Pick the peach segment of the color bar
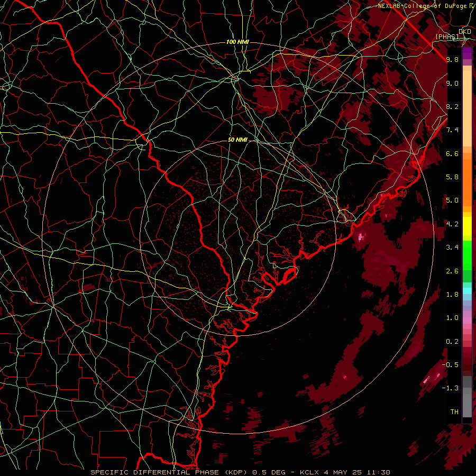Viewport: 476px width, 476px height. tap(467, 108)
